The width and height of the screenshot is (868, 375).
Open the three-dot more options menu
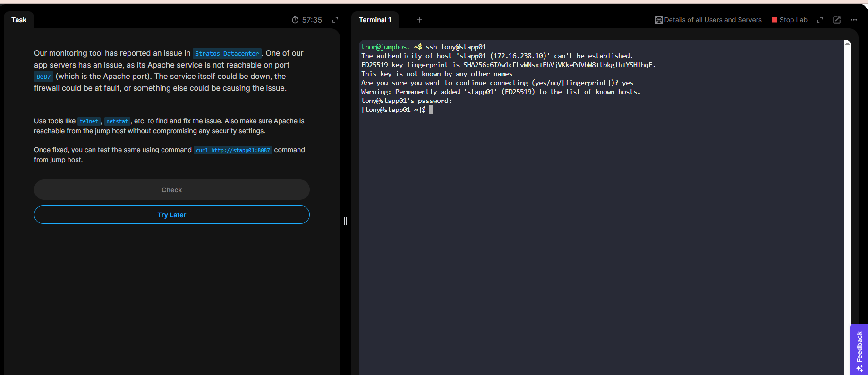pyautogui.click(x=854, y=20)
